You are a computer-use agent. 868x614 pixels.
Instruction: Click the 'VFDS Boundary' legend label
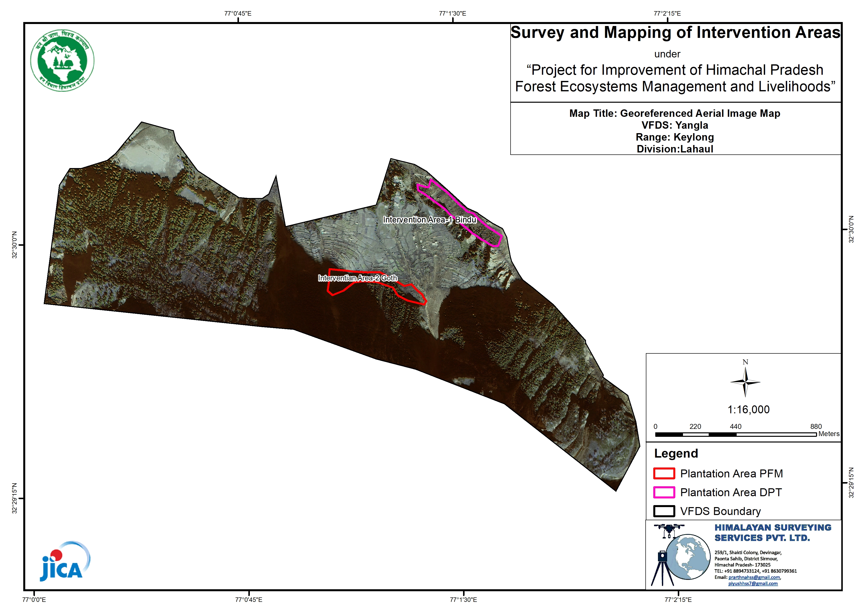(720, 511)
